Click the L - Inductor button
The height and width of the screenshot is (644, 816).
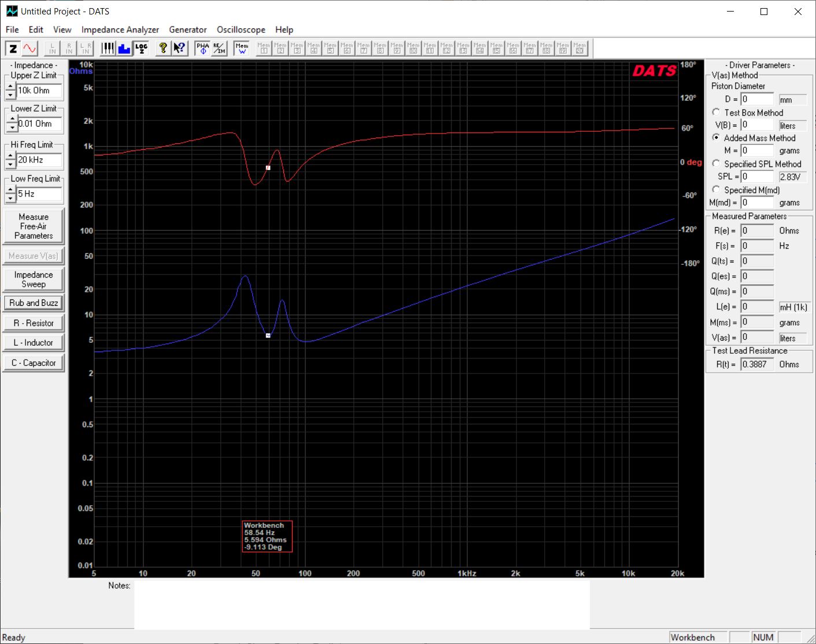click(x=34, y=343)
